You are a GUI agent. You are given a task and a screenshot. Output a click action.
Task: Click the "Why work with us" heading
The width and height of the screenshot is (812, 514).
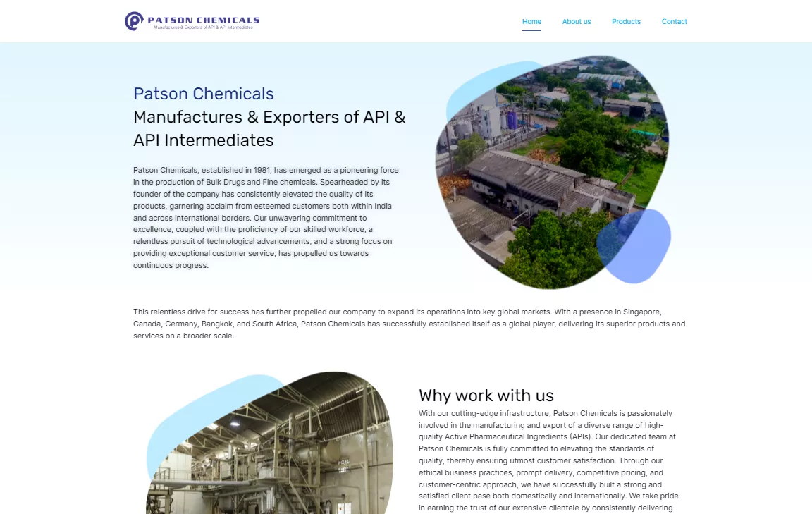click(x=486, y=396)
